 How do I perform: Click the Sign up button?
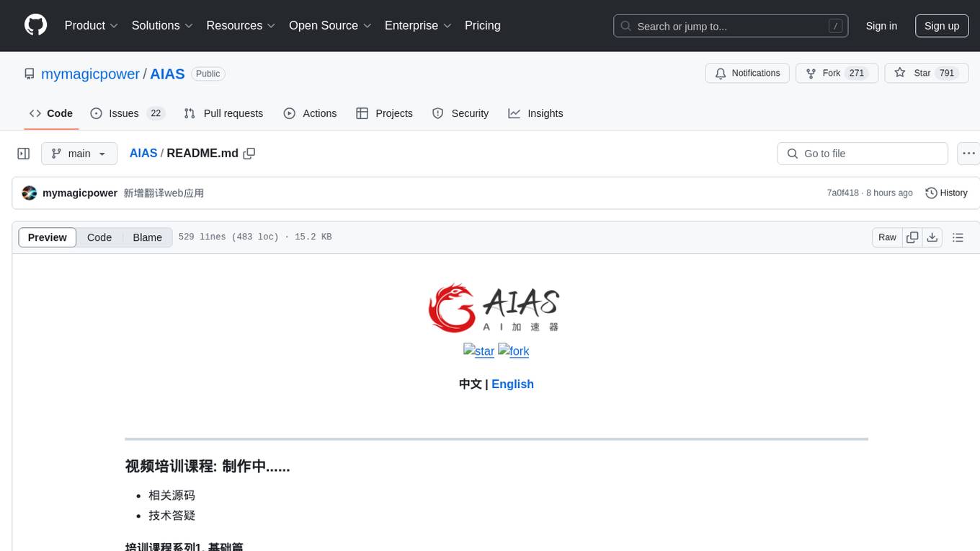942,26
